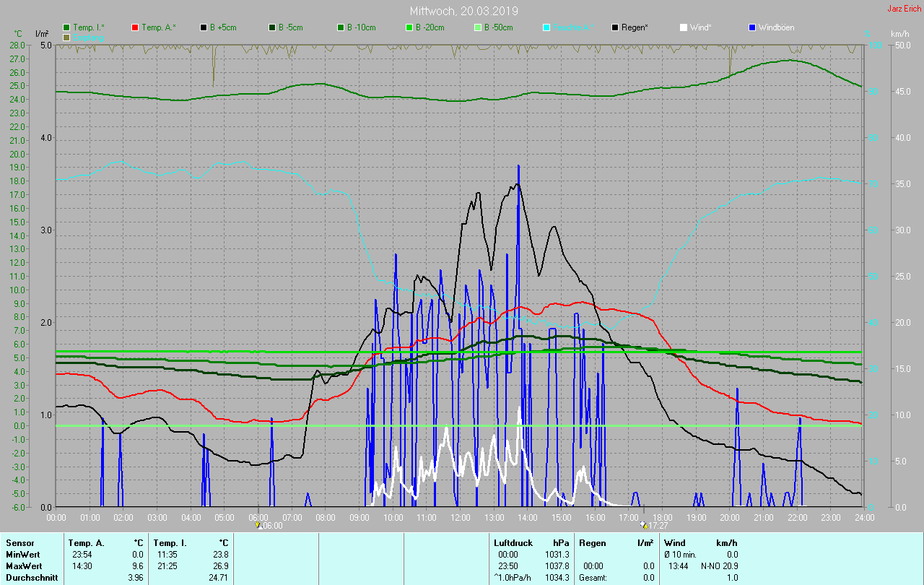Click the 12:00 label on time axis
The image size is (924, 585).
coord(461,517)
